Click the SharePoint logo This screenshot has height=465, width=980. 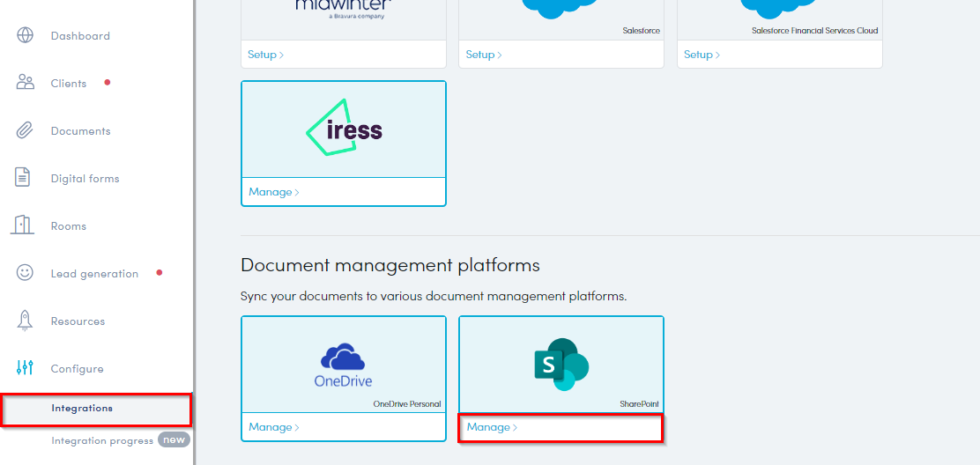point(561,365)
